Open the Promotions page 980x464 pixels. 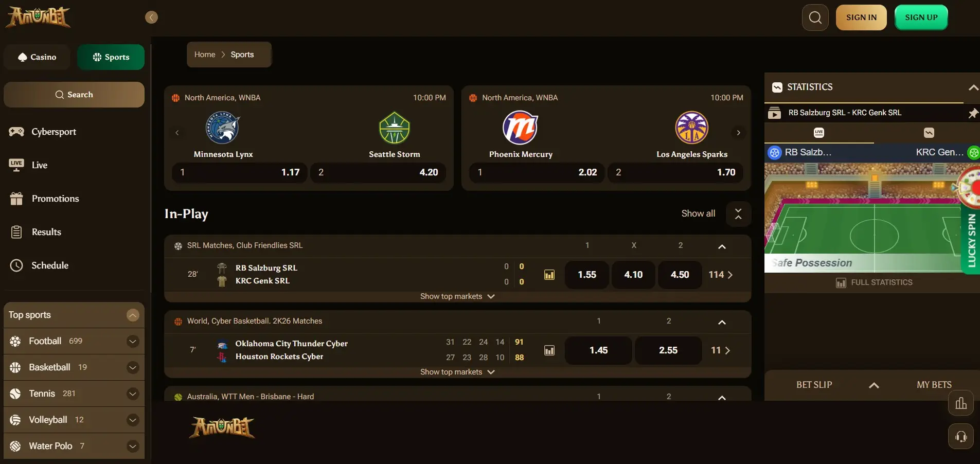[55, 199]
